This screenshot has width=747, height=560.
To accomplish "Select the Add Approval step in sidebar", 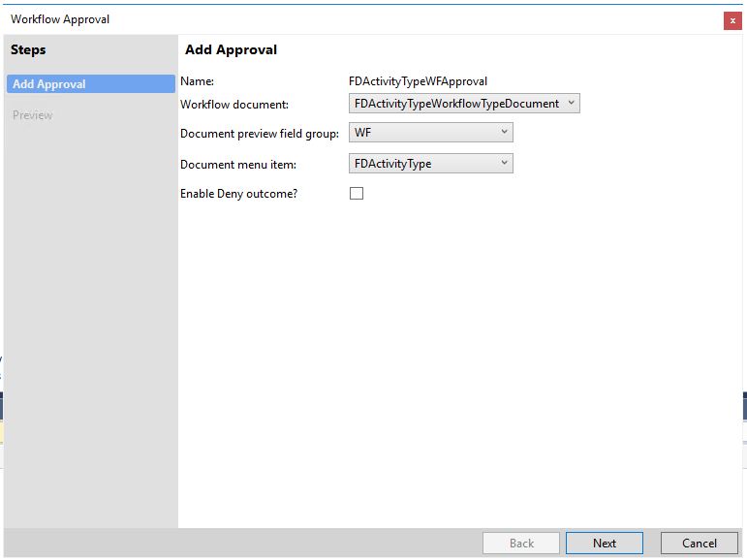I will coord(91,84).
